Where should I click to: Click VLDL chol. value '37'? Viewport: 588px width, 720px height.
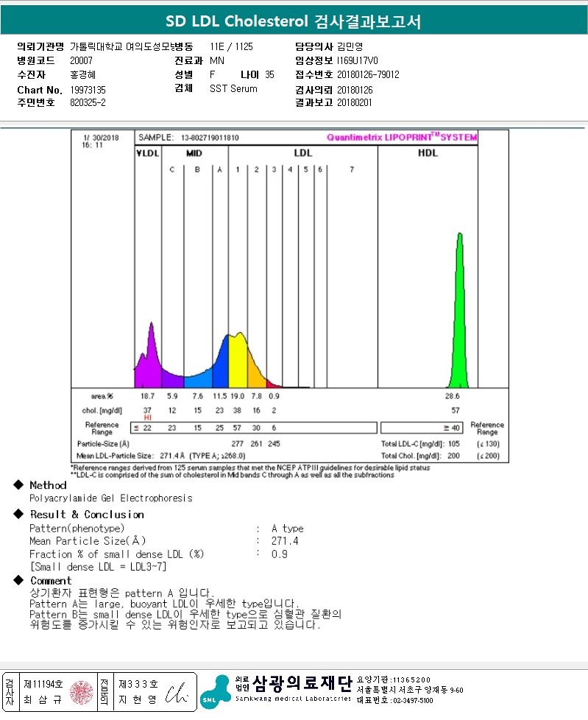[147, 410]
